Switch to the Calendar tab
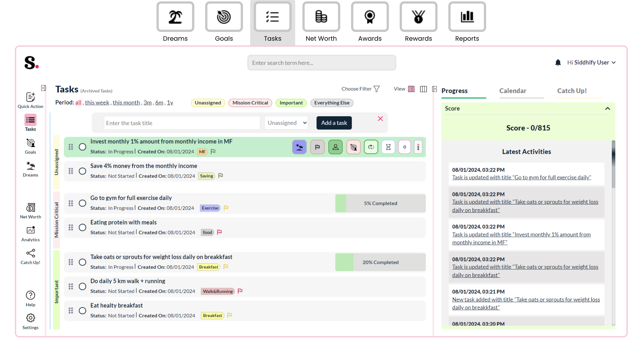 pos(512,91)
